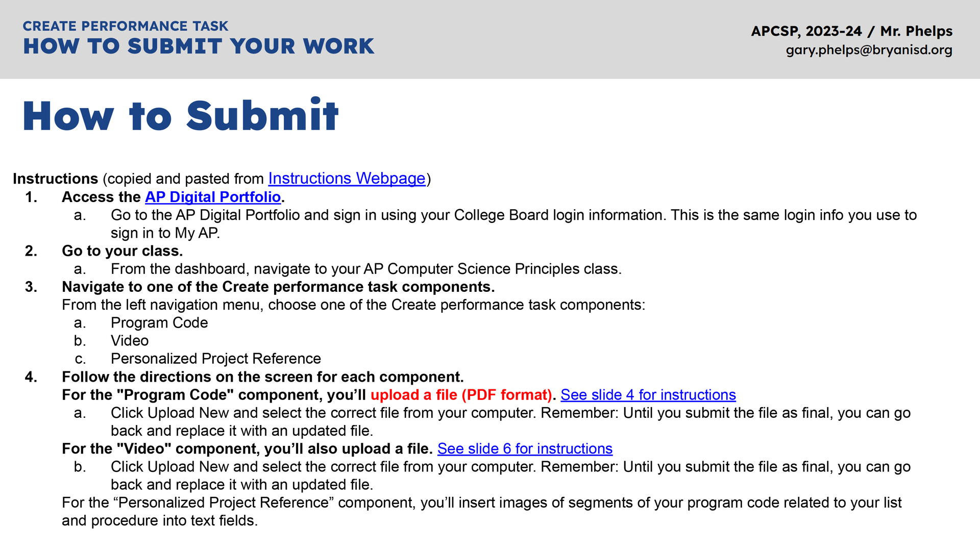
Task: Click the 'From the dashboard, navigate' sentence
Action: point(365,269)
